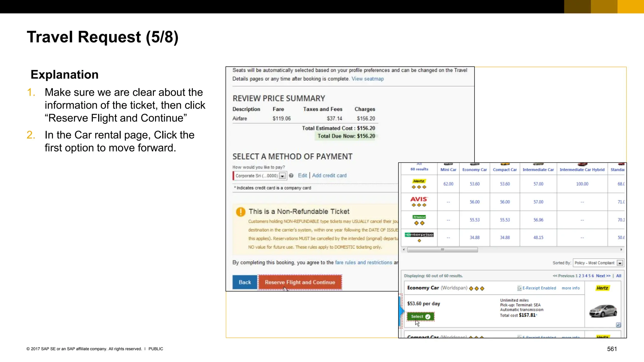This screenshot has width=644, height=362.
Task: Click the Next >> pagination link
Action: (603, 276)
